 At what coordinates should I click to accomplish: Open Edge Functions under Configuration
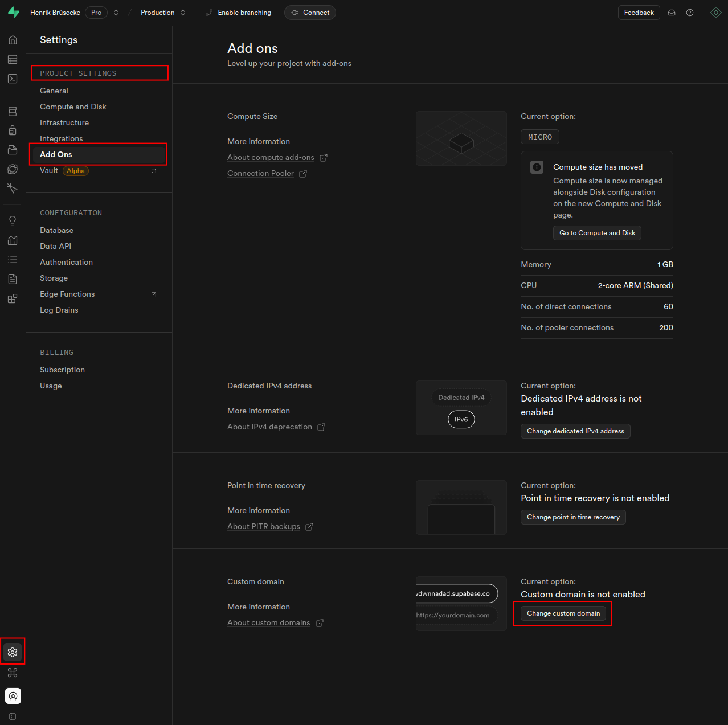pyautogui.click(x=99, y=294)
